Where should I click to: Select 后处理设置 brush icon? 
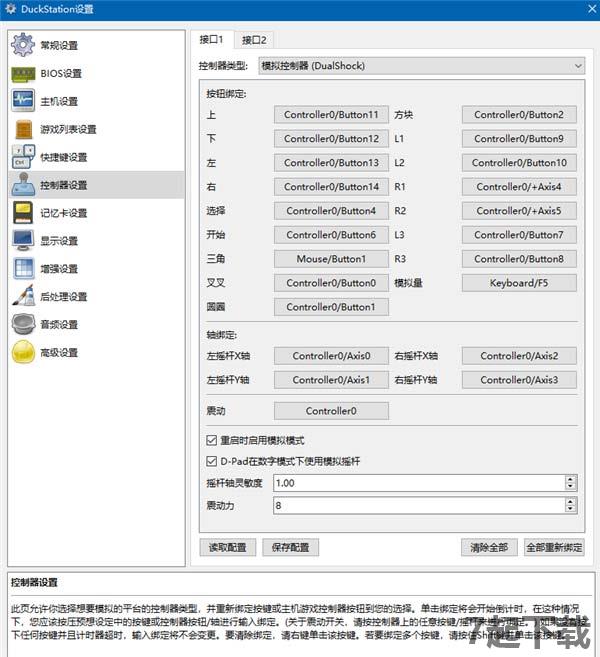[x=23, y=296]
